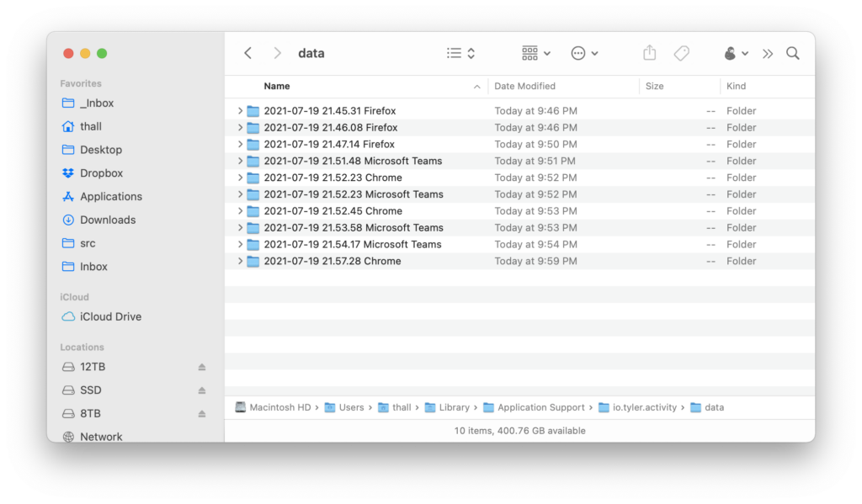862x504 pixels.
Task: Click the forward navigation arrow
Action: [x=277, y=53]
